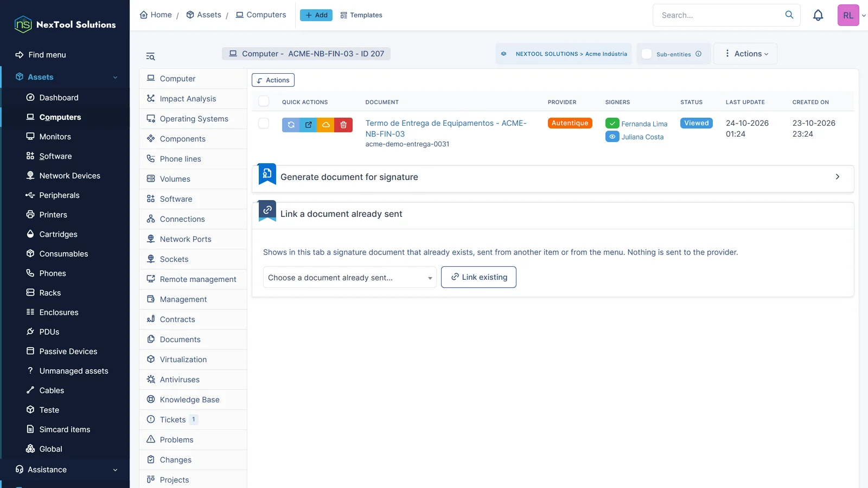Select Printers in the sidebar
The height and width of the screenshot is (488, 868).
[53, 215]
